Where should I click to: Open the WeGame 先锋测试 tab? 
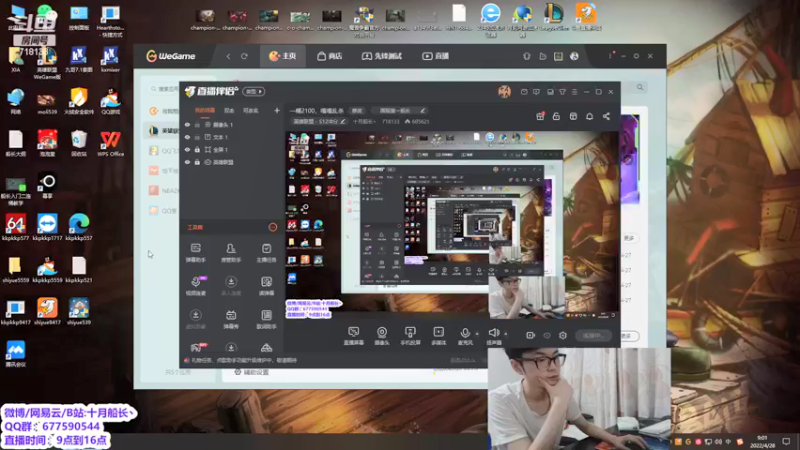tap(382, 56)
